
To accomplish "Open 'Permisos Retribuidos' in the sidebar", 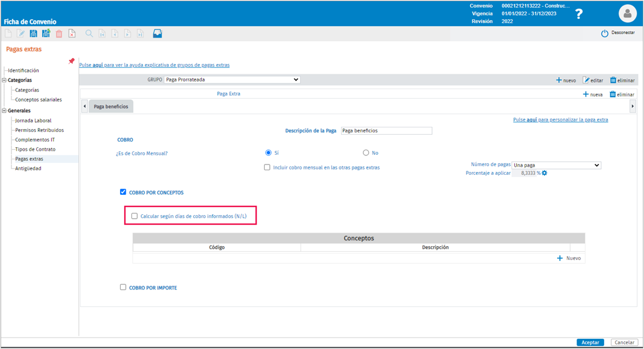I will (39, 130).
